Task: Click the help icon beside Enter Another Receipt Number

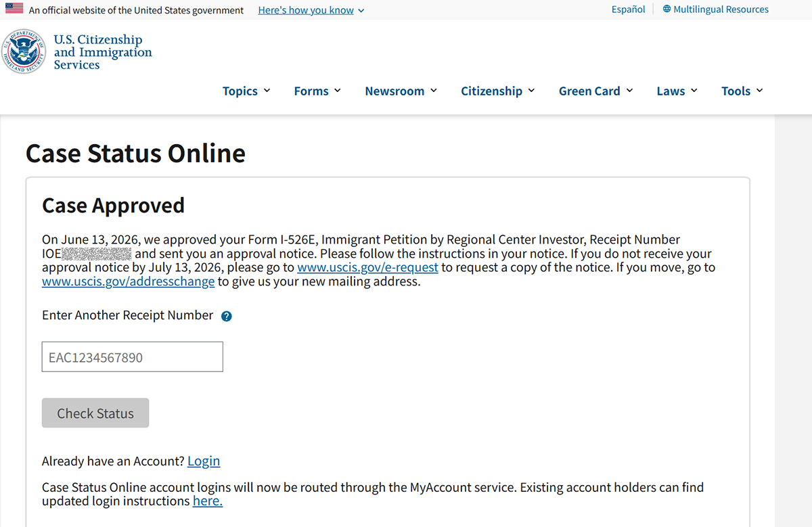Action: 227,316
